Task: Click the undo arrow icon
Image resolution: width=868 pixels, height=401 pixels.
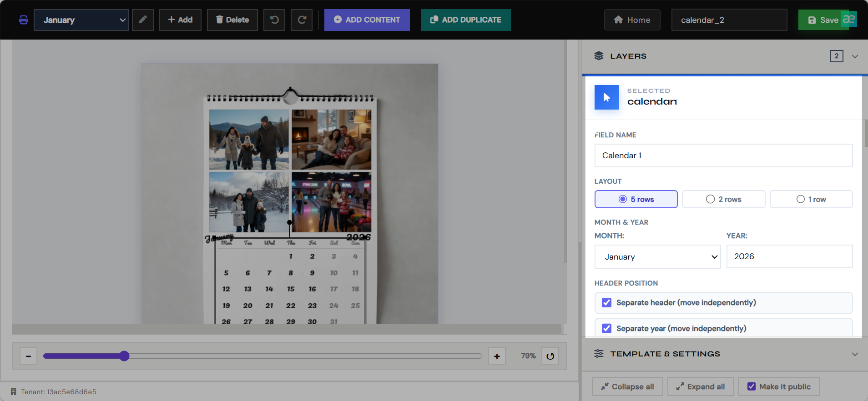Action: coord(274,20)
